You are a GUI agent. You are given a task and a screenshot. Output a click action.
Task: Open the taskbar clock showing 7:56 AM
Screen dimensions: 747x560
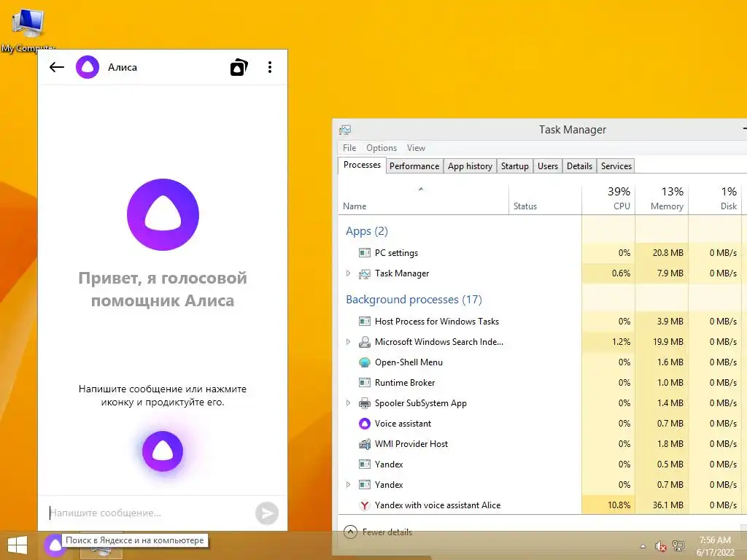(x=715, y=546)
